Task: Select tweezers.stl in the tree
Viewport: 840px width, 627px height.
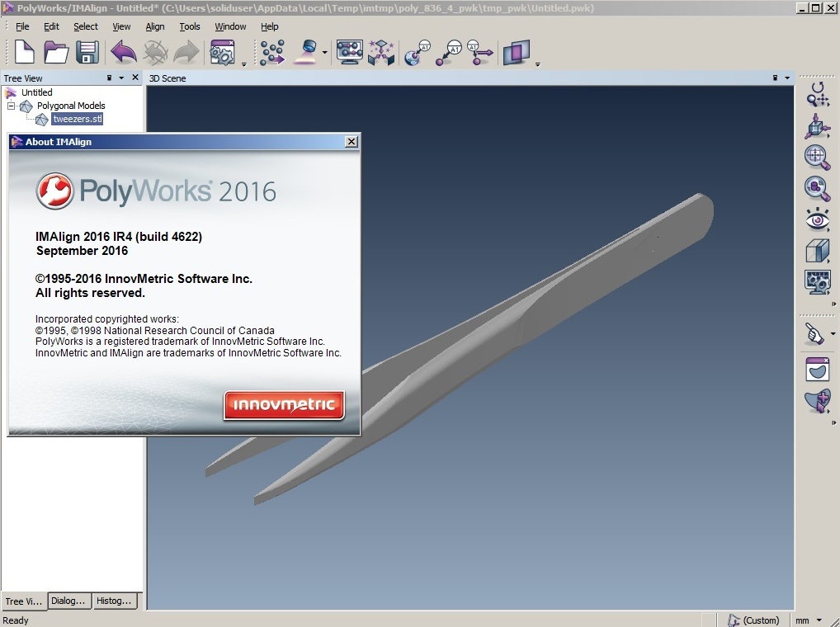Action: coord(77,119)
